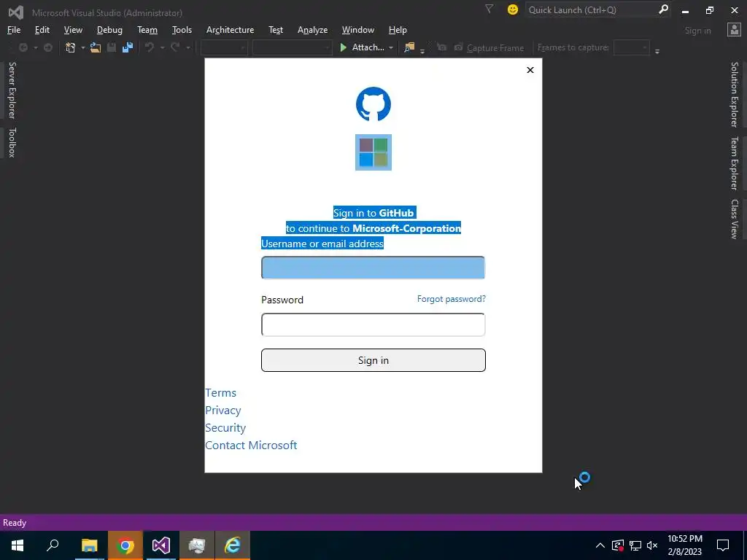Open the Debug menu
This screenshot has height=560, width=747.
[109, 30]
